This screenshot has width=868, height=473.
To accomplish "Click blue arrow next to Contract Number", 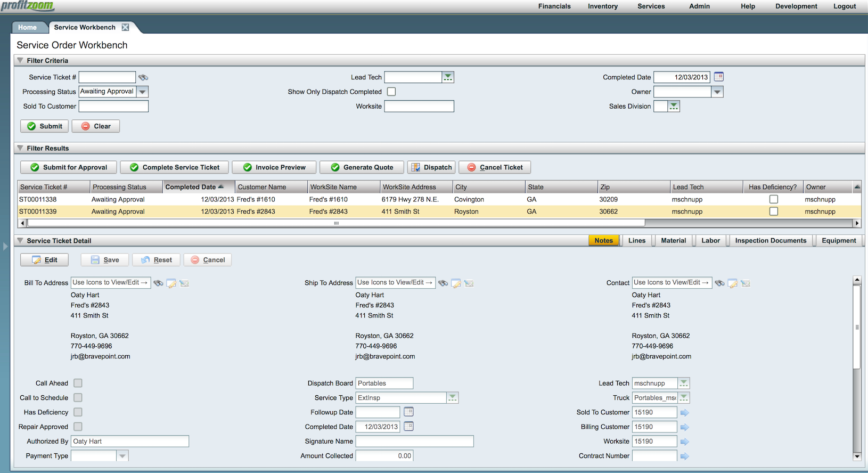I will [685, 456].
